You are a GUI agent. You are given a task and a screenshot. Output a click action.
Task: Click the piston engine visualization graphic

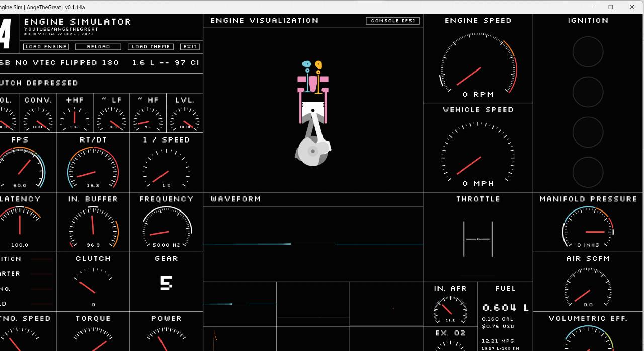coord(313,113)
